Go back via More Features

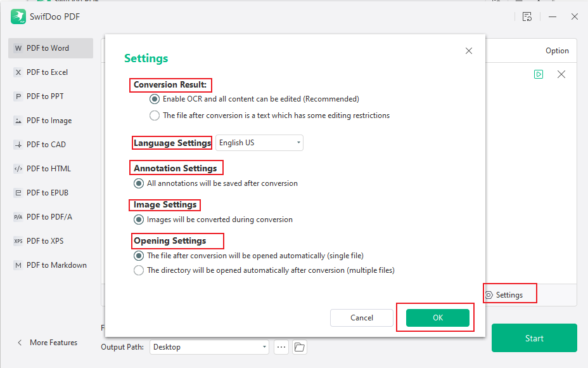point(48,343)
